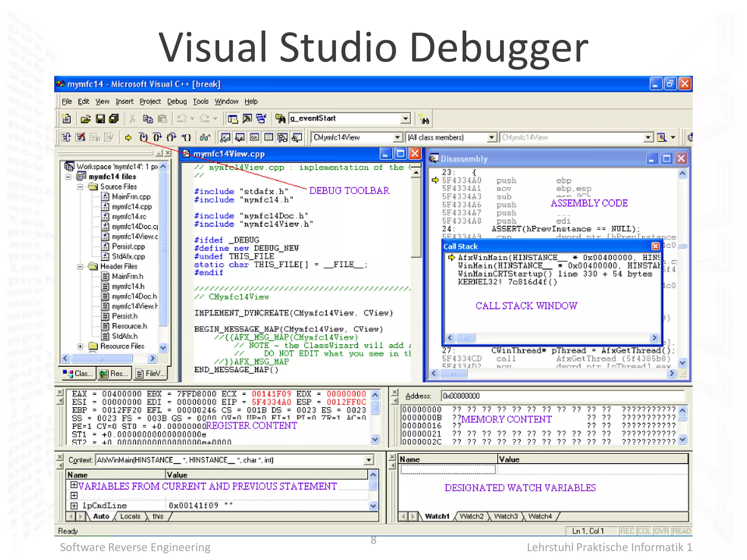Click the Copy toolbar icon
The image size is (747, 560).
tap(148, 118)
